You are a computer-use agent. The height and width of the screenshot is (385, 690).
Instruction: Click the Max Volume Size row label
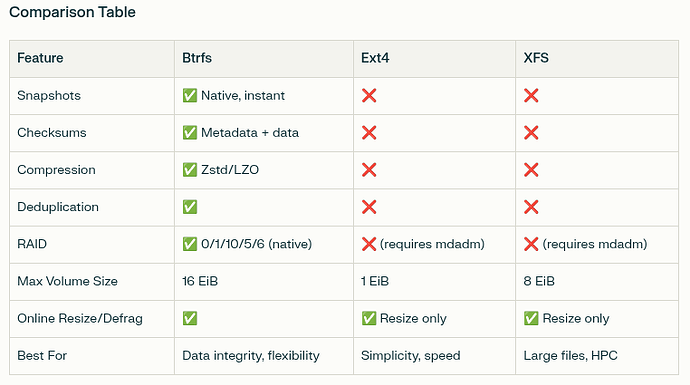(x=67, y=281)
